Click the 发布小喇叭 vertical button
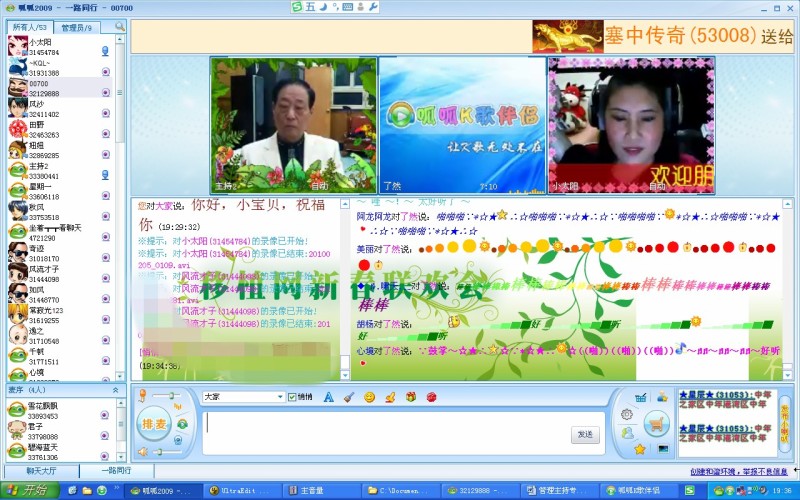Screen dimensions: 800x500 point(784,422)
